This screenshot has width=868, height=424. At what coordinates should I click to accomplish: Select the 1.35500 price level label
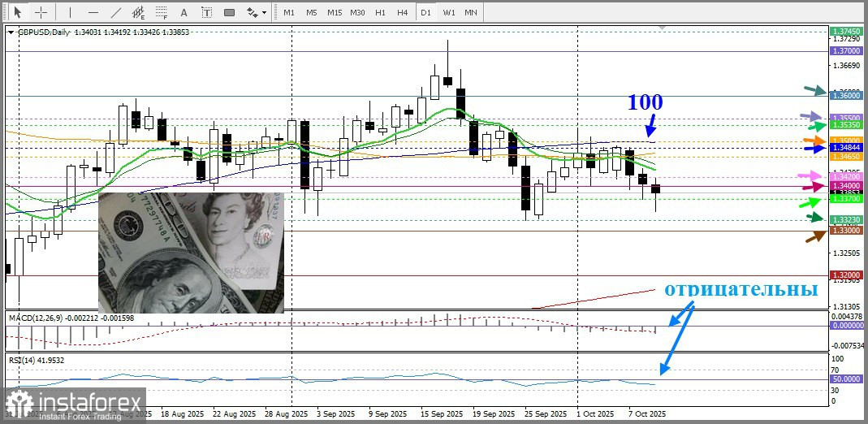[847, 119]
